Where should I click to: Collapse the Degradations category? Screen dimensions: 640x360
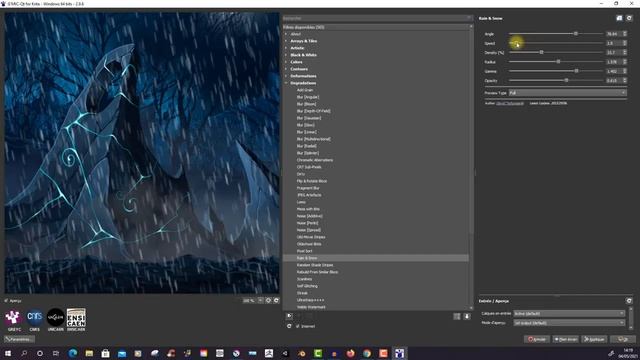coord(286,83)
